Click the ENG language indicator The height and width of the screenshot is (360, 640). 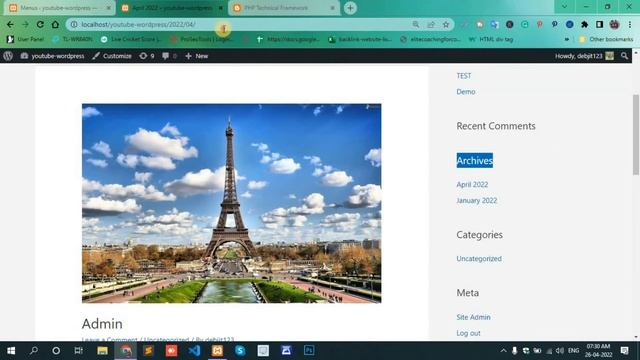pyautogui.click(x=573, y=351)
